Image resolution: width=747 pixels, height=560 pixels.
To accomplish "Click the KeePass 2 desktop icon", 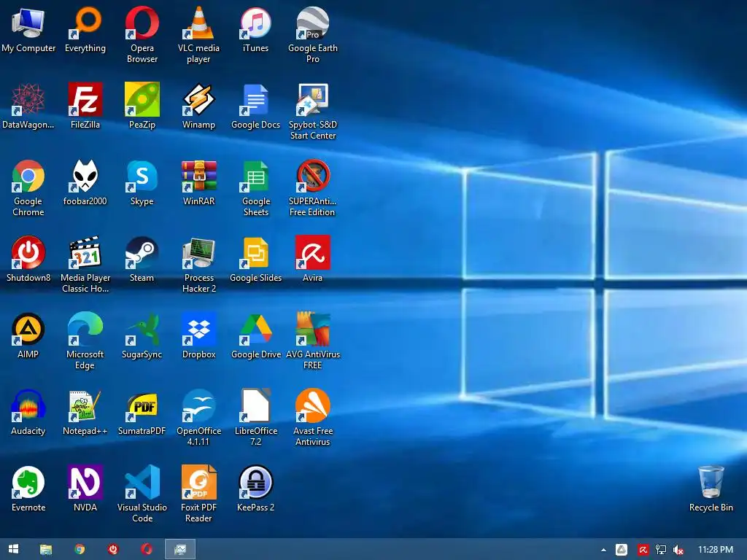I will [x=256, y=489].
